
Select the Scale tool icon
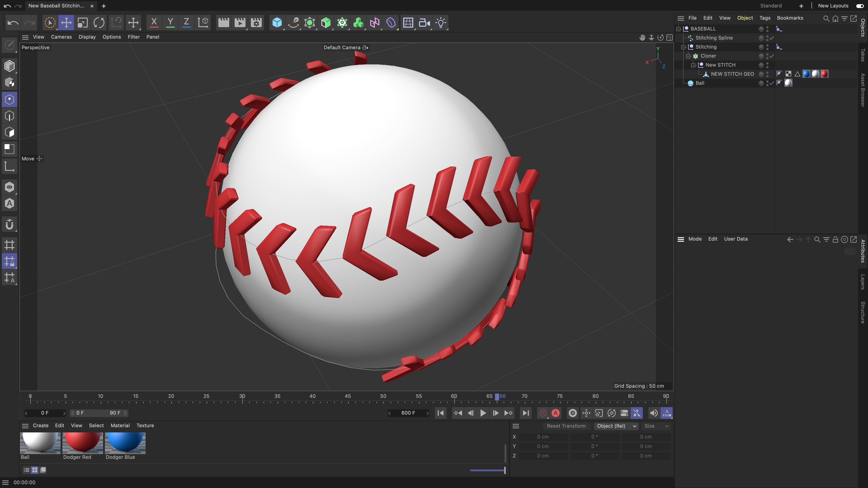tap(83, 23)
